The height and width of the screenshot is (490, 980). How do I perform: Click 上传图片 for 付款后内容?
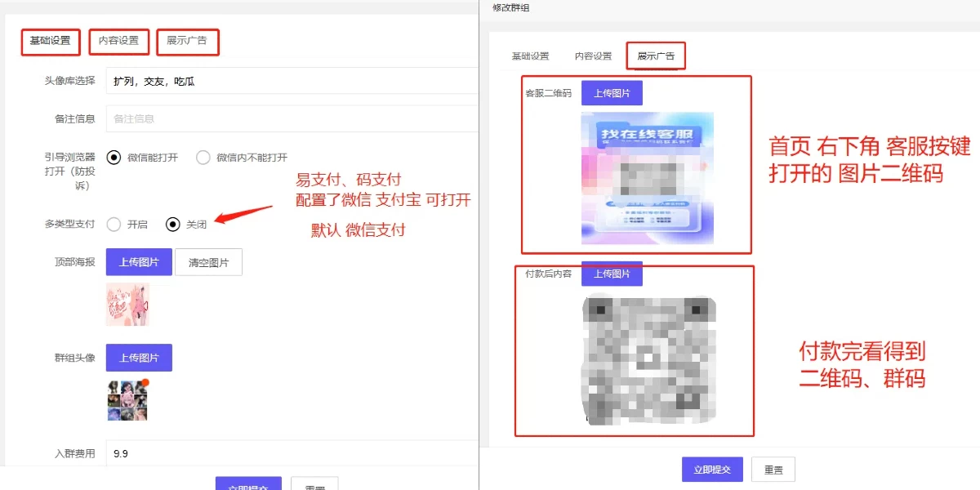pyautogui.click(x=612, y=274)
